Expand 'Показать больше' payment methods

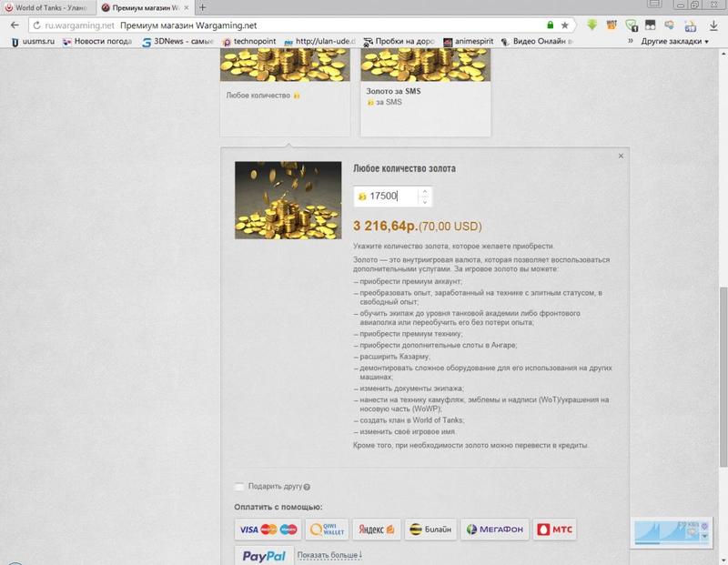329,555
